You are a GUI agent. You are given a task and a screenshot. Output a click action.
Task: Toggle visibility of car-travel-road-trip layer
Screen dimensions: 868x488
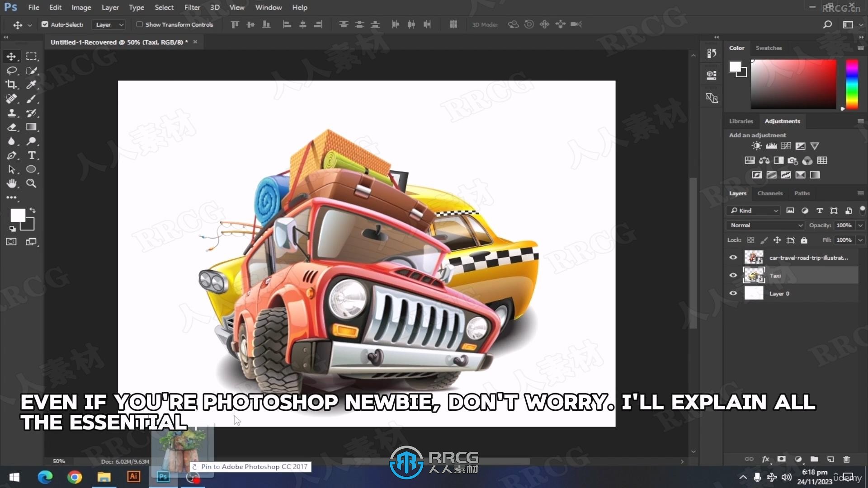733,258
